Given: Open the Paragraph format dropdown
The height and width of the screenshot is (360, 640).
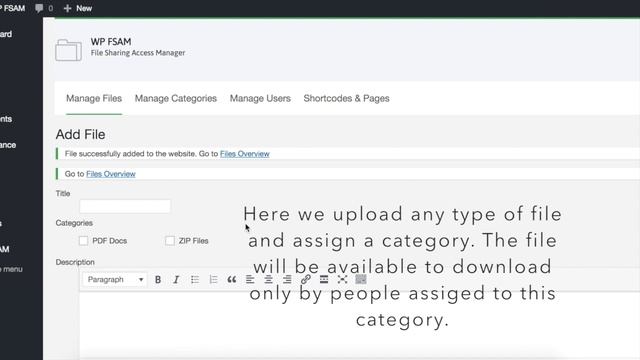Looking at the screenshot, I should pyautogui.click(x=115, y=280).
